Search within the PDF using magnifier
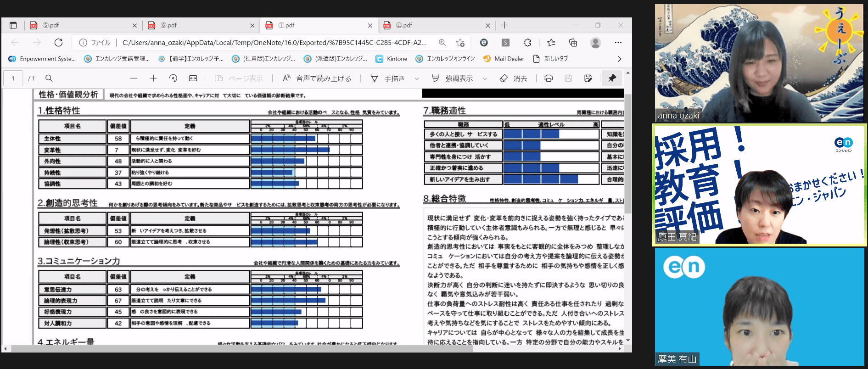This screenshot has width=868, height=369. (49, 78)
